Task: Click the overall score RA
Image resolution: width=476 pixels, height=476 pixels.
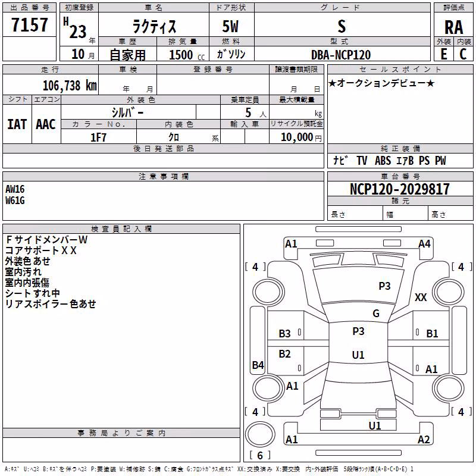Action: point(453,27)
